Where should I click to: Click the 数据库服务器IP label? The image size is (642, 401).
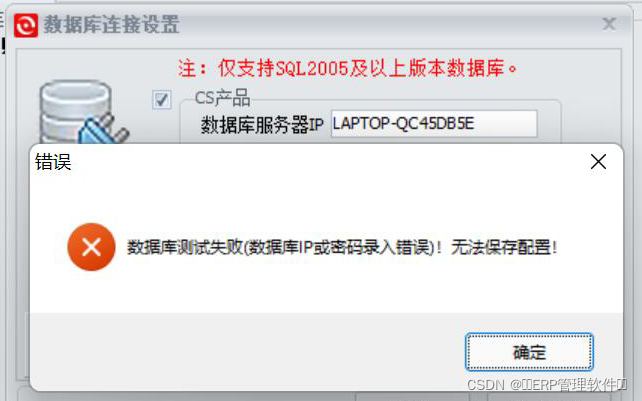point(262,125)
